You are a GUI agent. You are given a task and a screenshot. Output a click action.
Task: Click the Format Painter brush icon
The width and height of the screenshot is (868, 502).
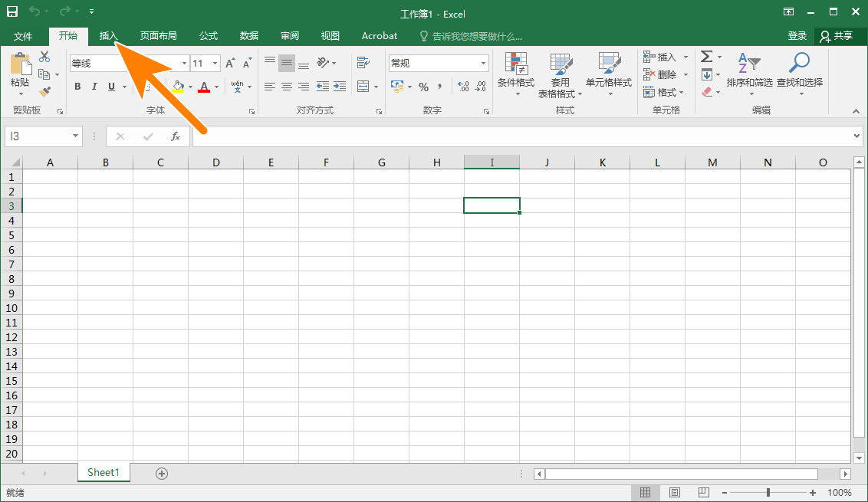(x=44, y=92)
